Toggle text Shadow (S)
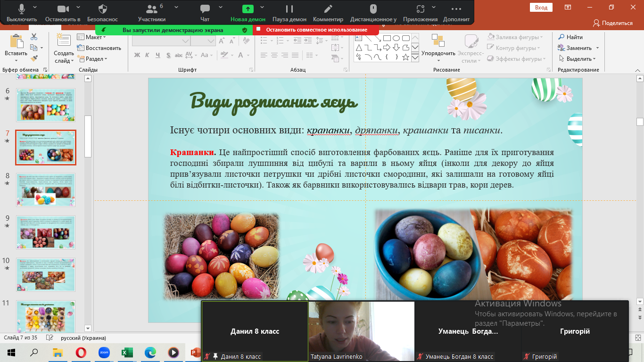The image size is (644, 362). click(169, 55)
